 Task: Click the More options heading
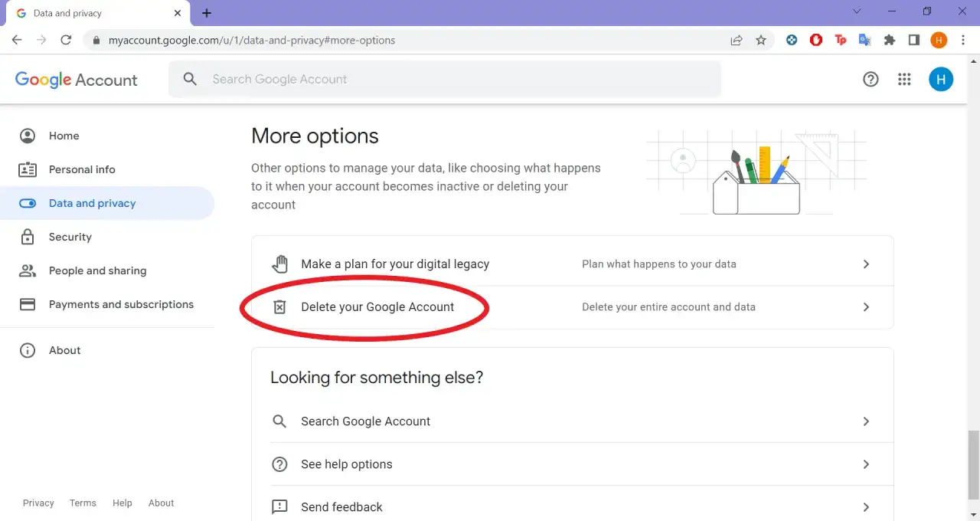[x=315, y=136]
